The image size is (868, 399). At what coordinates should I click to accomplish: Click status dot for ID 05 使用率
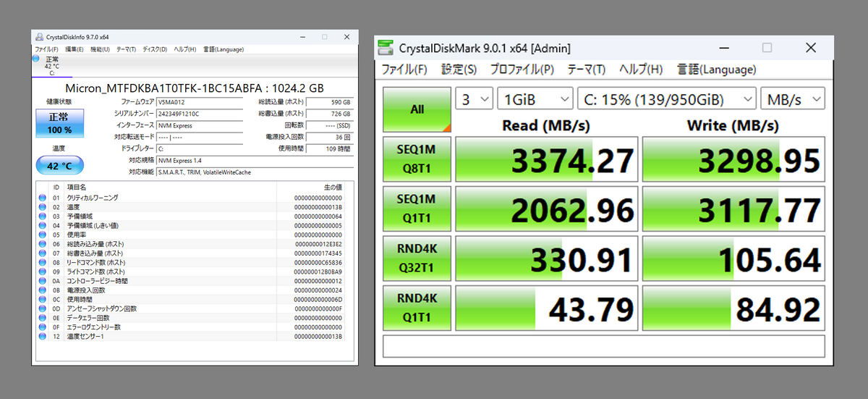pyautogui.click(x=42, y=235)
